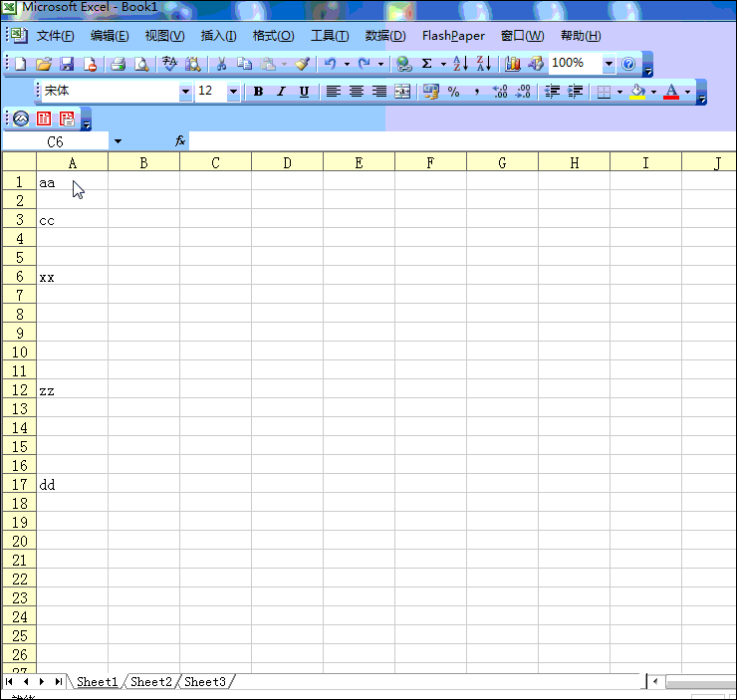The height and width of the screenshot is (700, 737).
Task: Click the Save icon in the toolbar
Action: [67, 64]
